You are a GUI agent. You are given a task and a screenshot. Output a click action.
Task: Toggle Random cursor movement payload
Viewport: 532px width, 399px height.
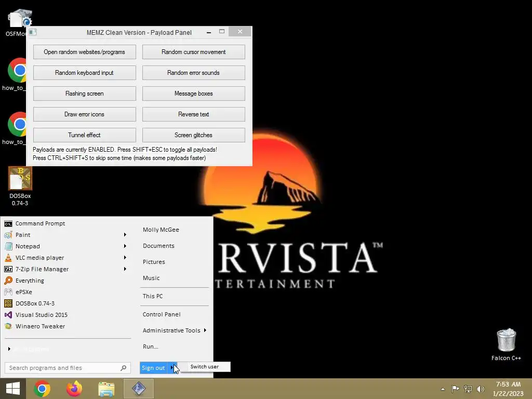[x=193, y=52]
